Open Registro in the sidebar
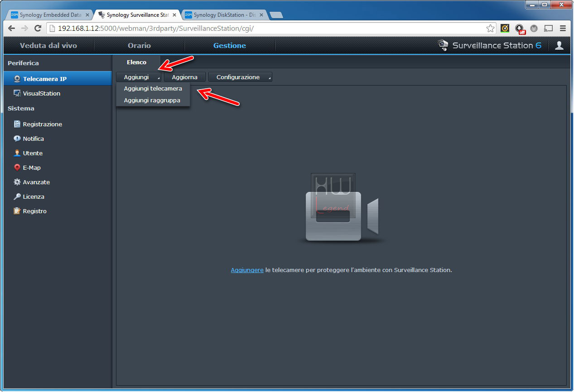 tap(58, 211)
